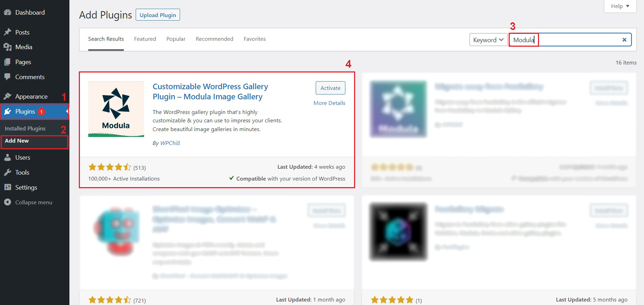Click the Upload Plugin button
Viewport: 644px width, 305px height.
(158, 15)
